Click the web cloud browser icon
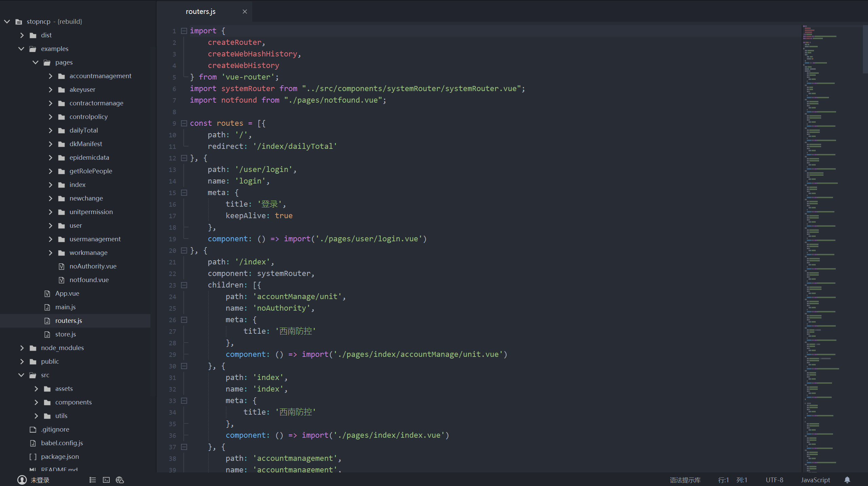 (x=120, y=480)
